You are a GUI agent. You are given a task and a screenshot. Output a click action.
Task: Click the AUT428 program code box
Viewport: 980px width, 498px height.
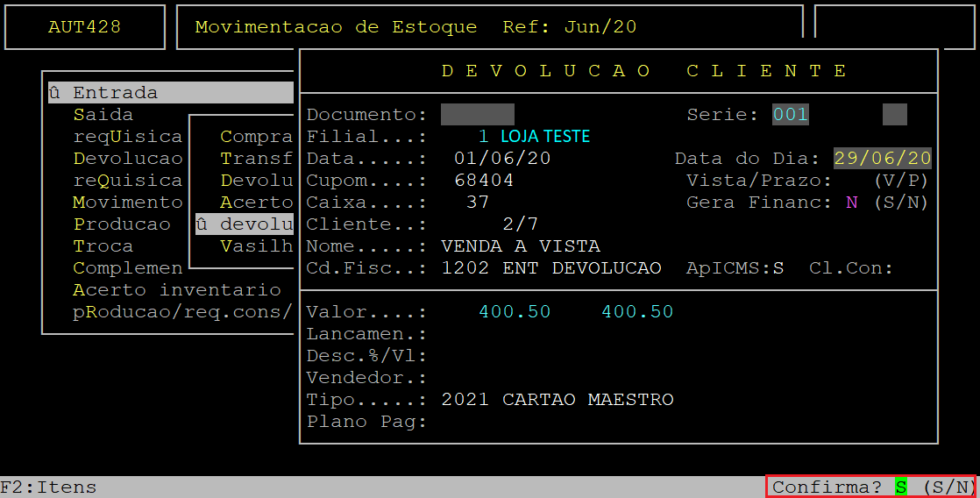tap(84, 27)
